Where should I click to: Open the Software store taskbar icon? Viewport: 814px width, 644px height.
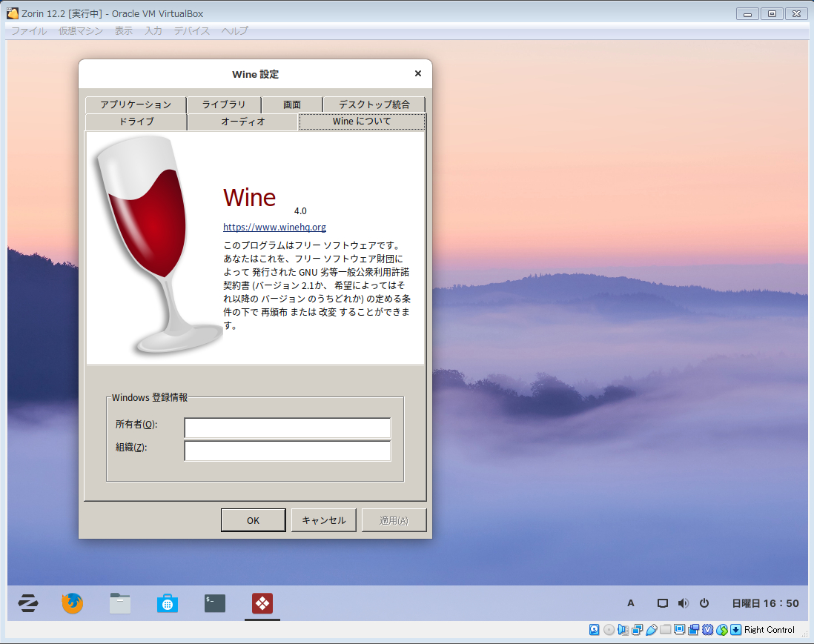point(167,603)
